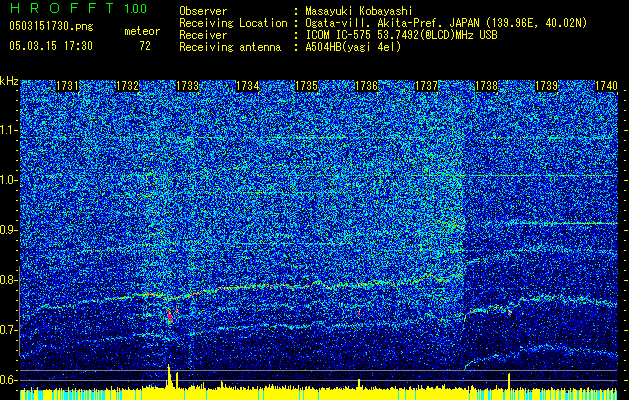Image resolution: width=629 pixels, height=400 pixels.
Task: Select the filename 0503151730.png
Action: (51, 26)
